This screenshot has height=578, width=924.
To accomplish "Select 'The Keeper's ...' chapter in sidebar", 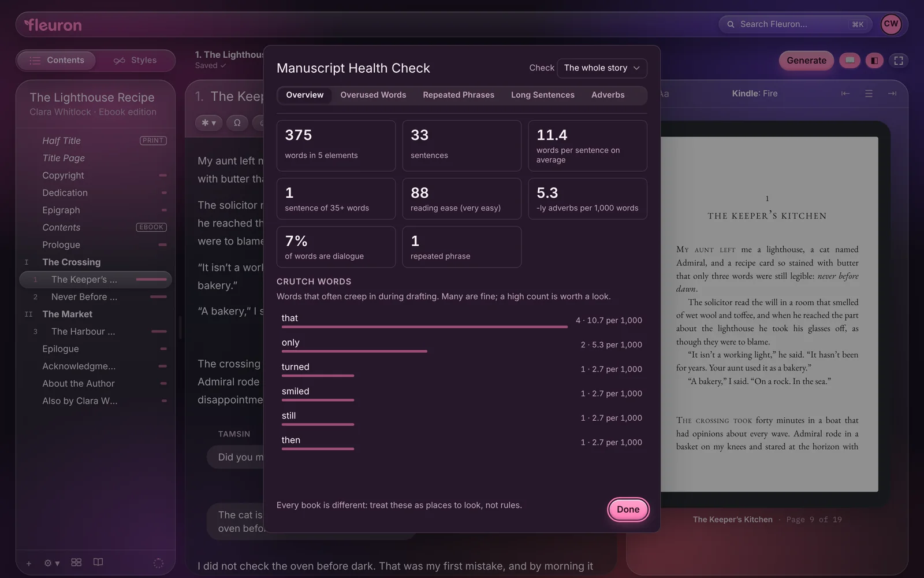I will (x=96, y=279).
